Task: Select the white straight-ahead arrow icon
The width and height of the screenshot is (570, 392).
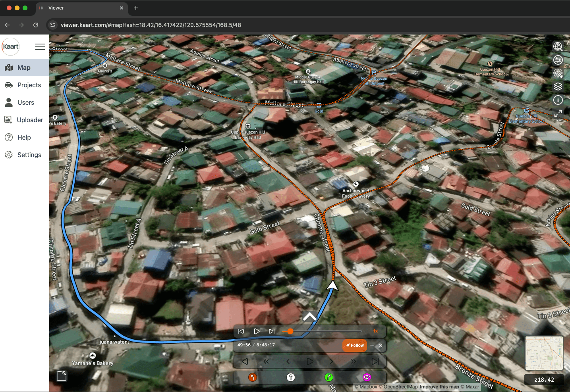Action: (291, 377)
